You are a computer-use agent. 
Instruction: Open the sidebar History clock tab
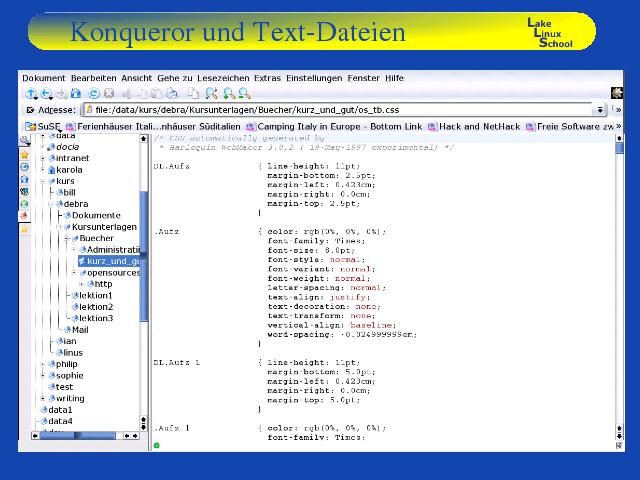(24, 167)
